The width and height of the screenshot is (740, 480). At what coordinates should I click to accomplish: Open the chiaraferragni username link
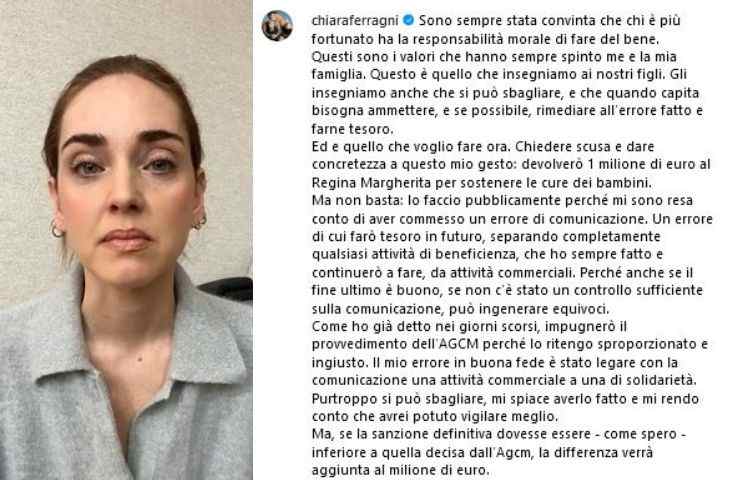tap(356, 20)
